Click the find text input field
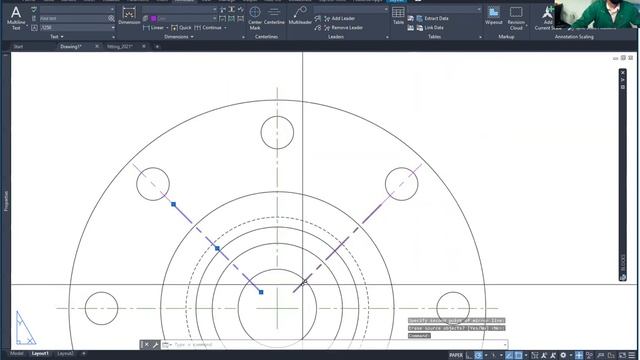This screenshot has width=640, height=360. point(73,18)
